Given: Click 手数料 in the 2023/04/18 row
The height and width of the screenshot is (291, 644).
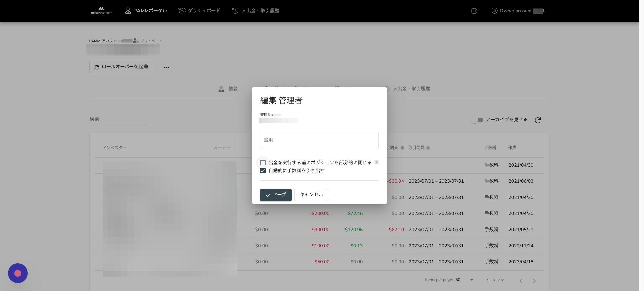Looking at the screenshot, I should (491, 262).
